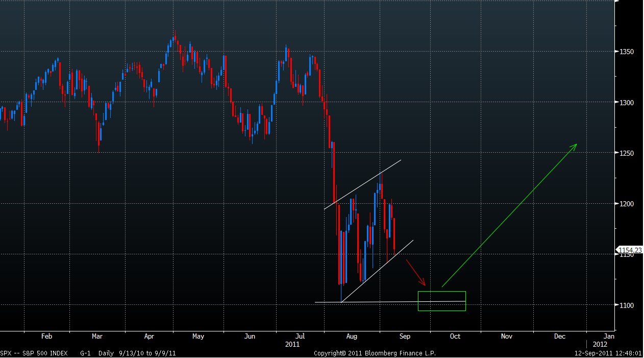
Task: Select the Aug month label on time axis
Action: click(352, 337)
